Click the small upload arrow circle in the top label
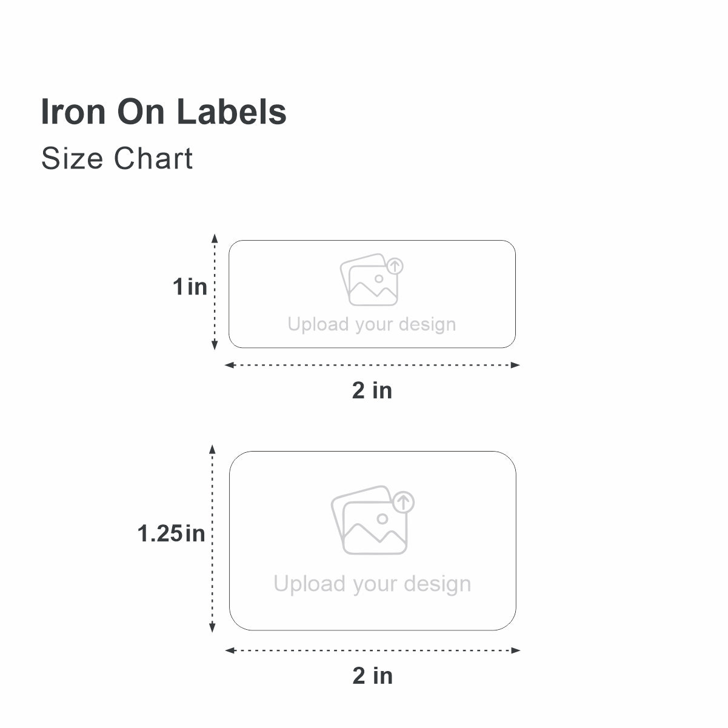Image resolution: width=728 pixels, height=728 pixels. [395, 265]
